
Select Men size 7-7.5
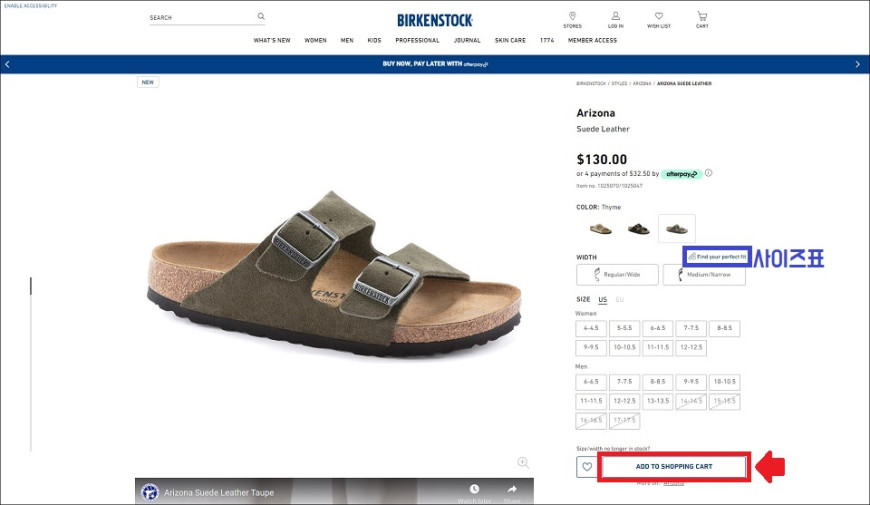tap(624, 382)
